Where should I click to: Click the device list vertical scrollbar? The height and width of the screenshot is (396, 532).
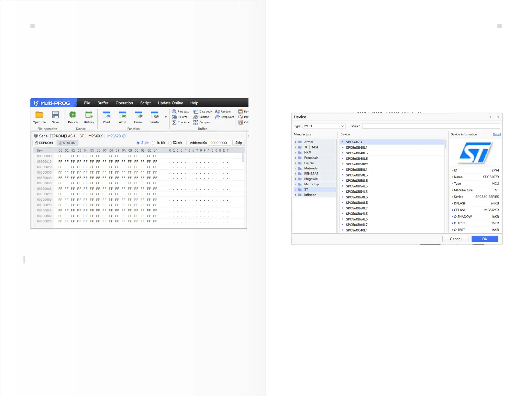click(x=446, y=144)
